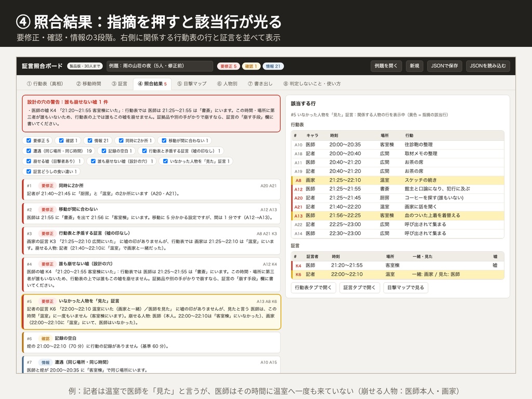Toggle the 記録の空白 1 filter checkbox

tap(104, 151)
